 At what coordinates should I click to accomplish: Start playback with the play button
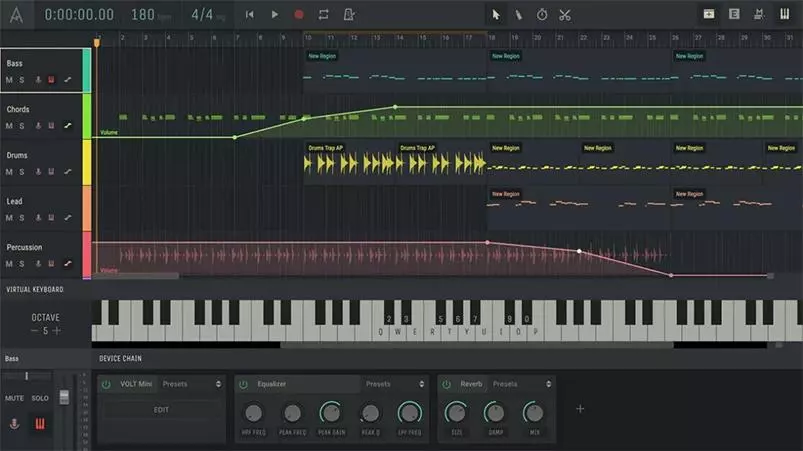(x=274, y=15)
